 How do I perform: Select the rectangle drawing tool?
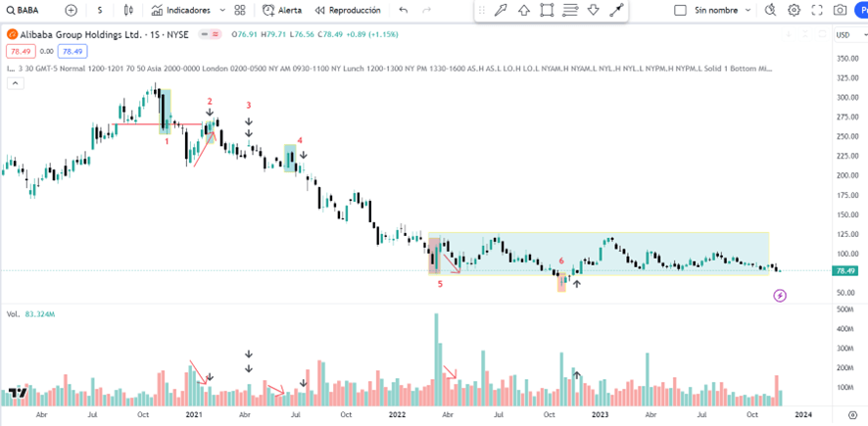point(547,11)
